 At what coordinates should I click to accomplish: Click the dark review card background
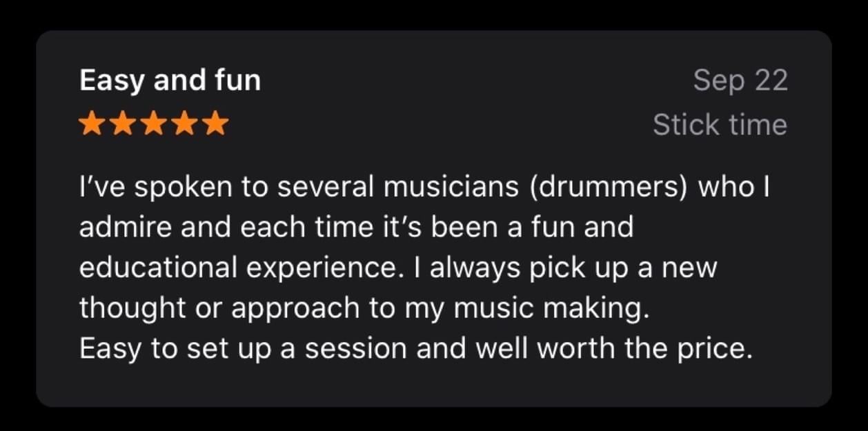434,386
